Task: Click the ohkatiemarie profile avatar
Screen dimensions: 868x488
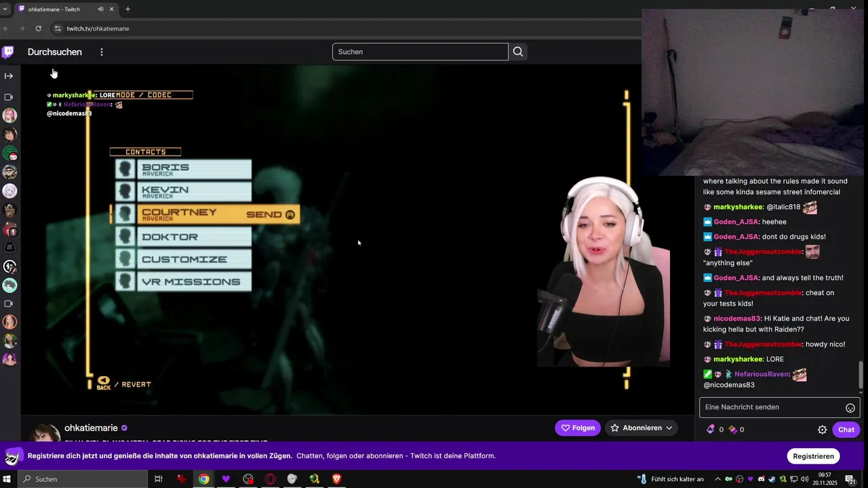Action: pyautogui.click(x=46, y=432)
